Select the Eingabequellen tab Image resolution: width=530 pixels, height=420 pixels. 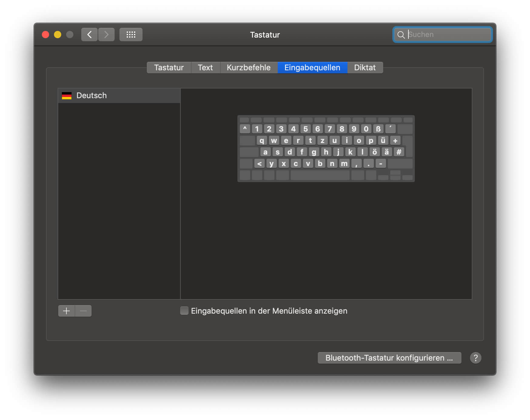312,68
